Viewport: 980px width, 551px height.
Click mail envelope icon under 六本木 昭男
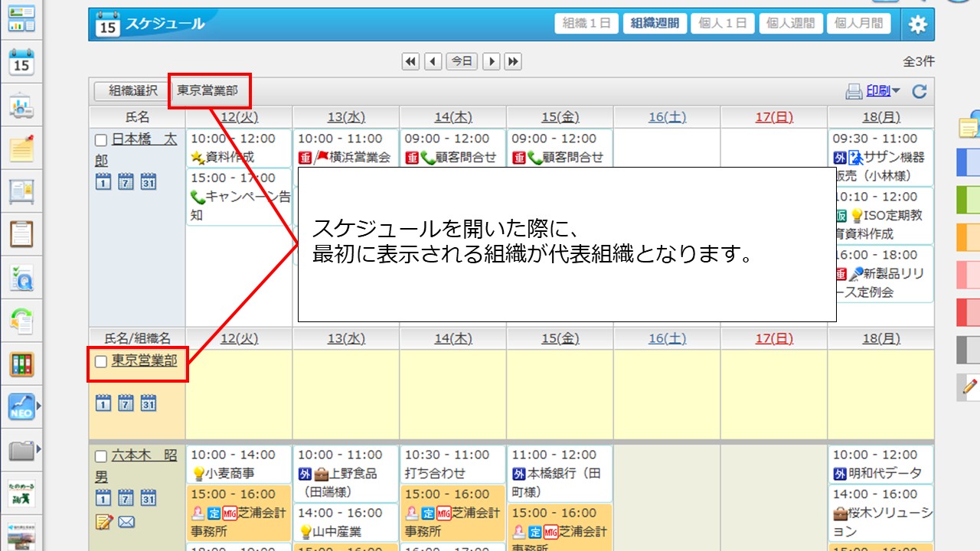coord(126,522)
